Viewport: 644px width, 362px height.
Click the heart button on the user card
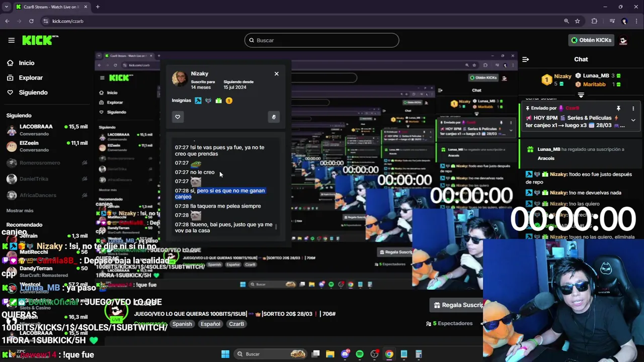178,117
